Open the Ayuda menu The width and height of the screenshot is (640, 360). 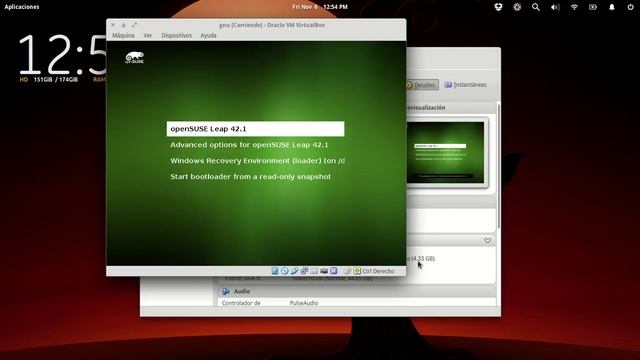[x=208, y=36]
